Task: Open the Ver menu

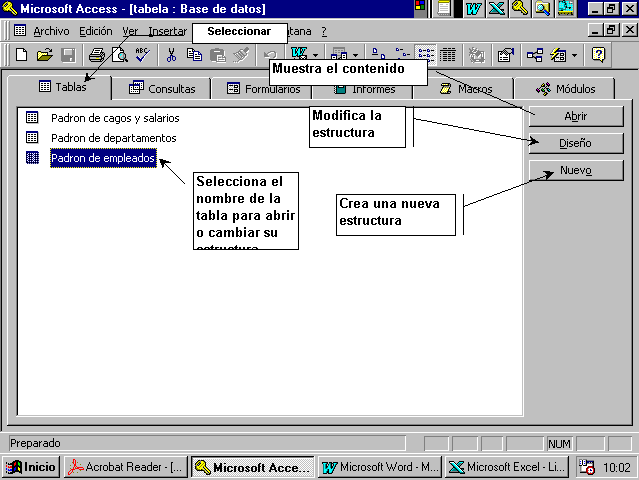Action: tap(130, 31)
